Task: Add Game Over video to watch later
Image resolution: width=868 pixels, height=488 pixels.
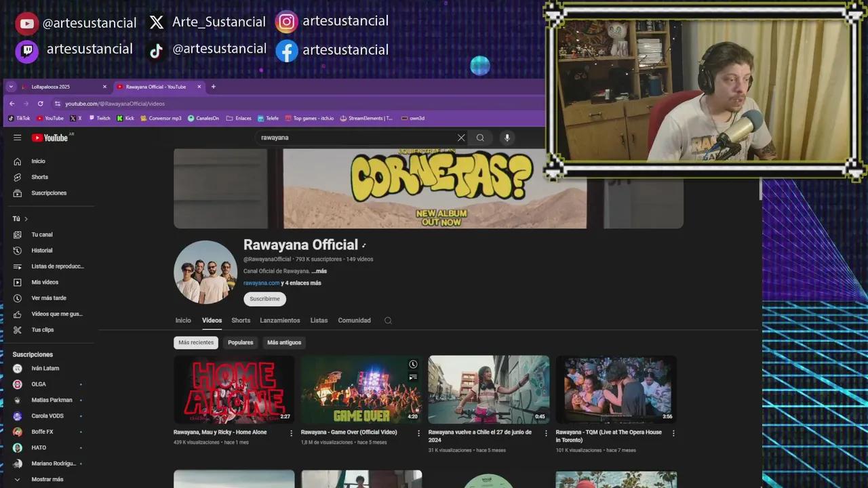Action: (413, 365)
